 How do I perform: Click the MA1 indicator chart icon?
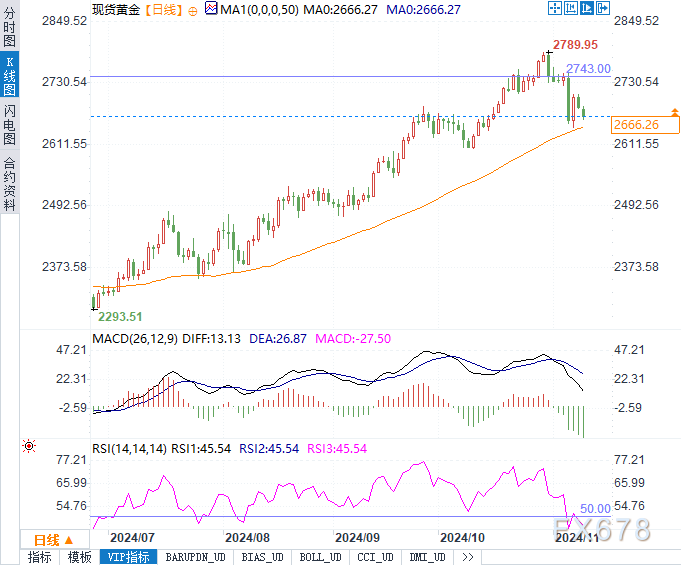click(x=210, y=8)
